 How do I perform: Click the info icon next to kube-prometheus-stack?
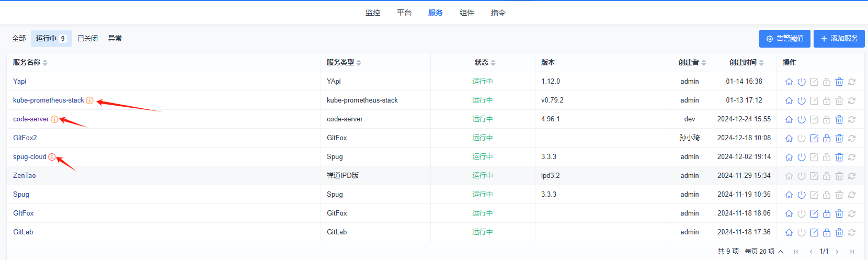(x=90, y=100)
